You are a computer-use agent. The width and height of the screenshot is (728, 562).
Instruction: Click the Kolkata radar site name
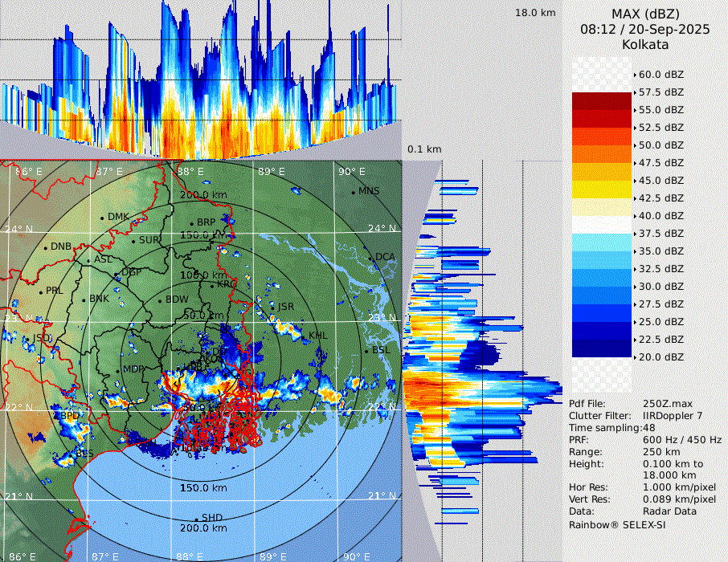point(645,45)
